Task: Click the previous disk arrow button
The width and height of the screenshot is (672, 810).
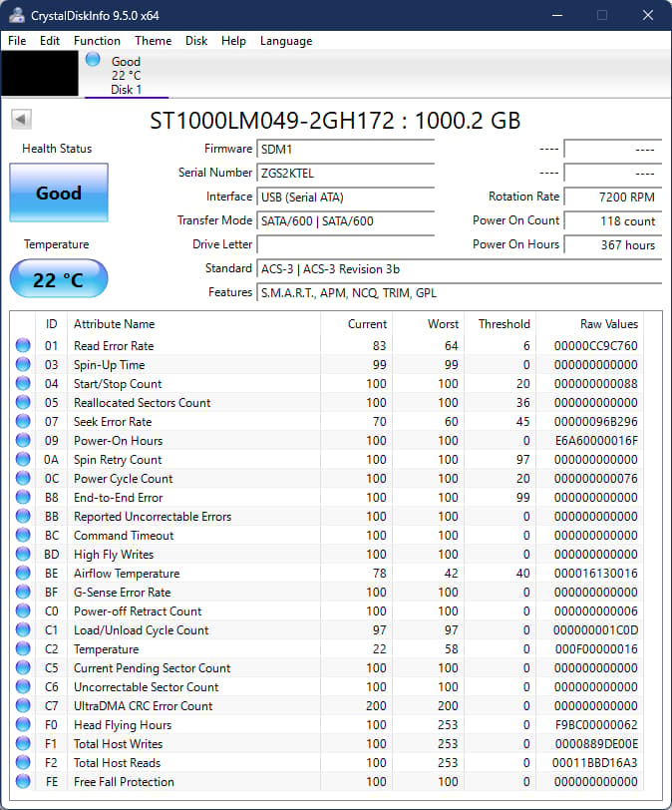Action: (x=21, y=120)
